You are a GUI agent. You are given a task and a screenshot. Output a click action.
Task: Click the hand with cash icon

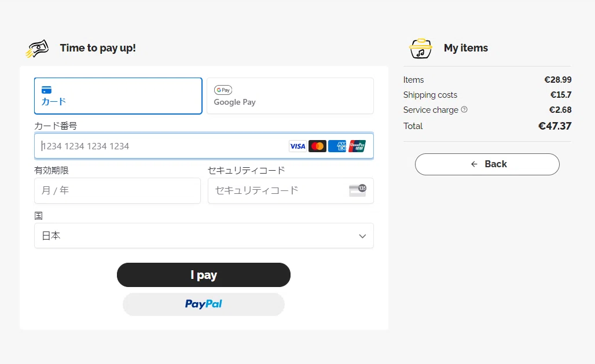38,49
